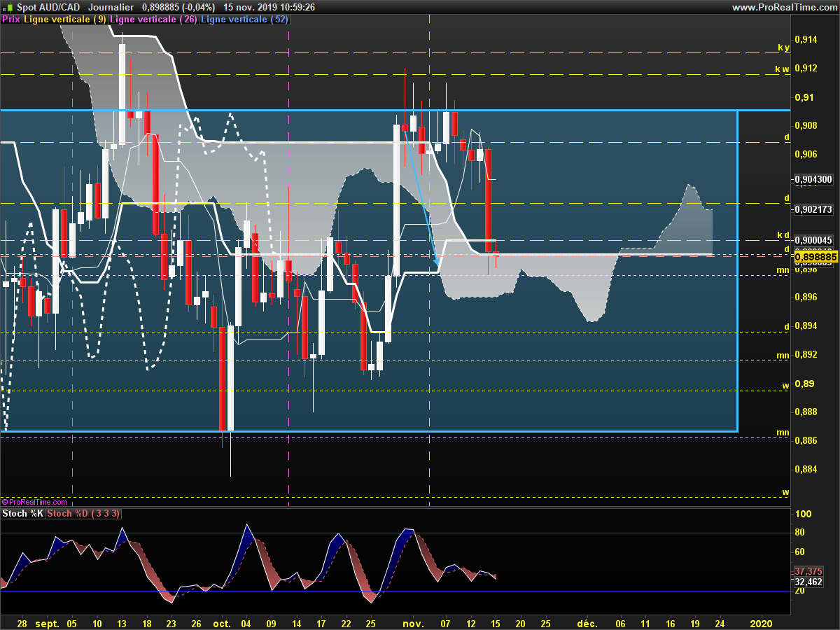The image size is (840, 630).
Task: Click the 'déc.' date axis label
Action: coord(587,623)
